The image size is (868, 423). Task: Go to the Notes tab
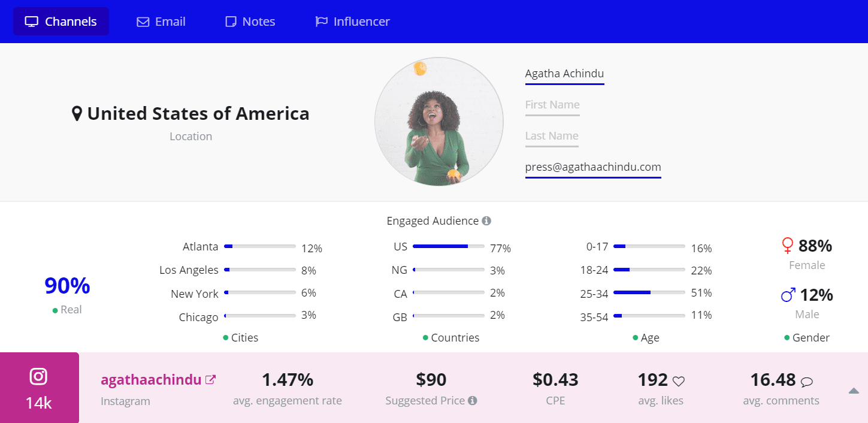(250, 22)
